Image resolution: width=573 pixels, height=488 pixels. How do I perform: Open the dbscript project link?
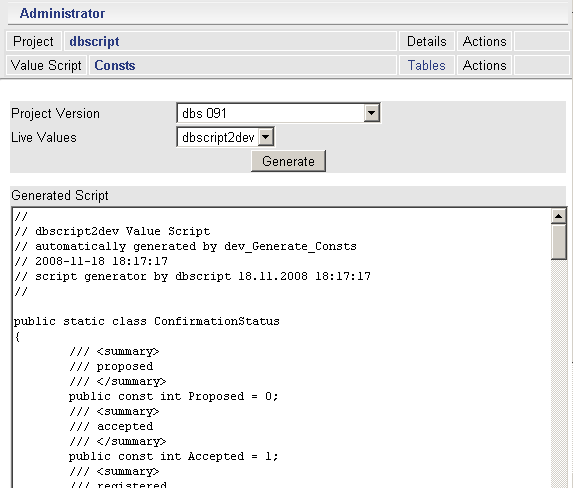tap(94, 41)
